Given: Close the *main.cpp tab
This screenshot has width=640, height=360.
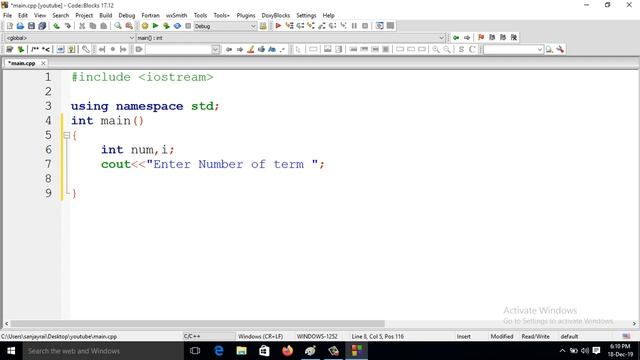Looking at the screenshot, I should click(43, 63).
